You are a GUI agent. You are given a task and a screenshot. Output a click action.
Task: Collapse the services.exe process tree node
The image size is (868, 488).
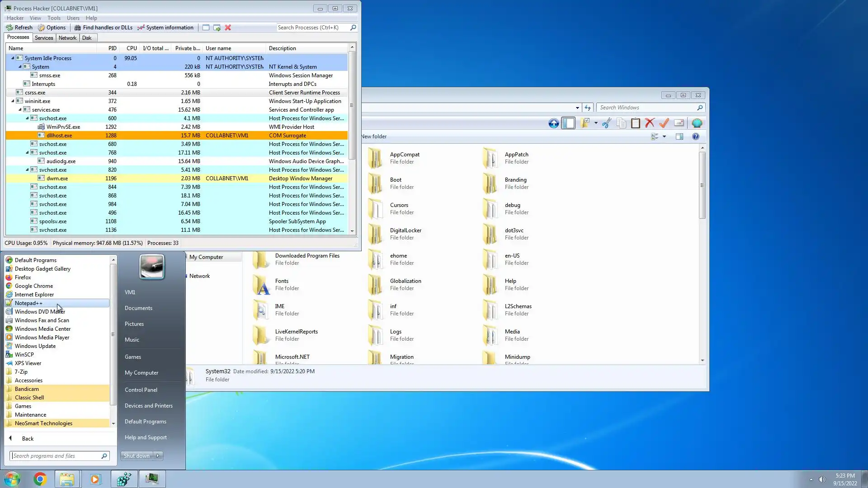coord(20,110)
